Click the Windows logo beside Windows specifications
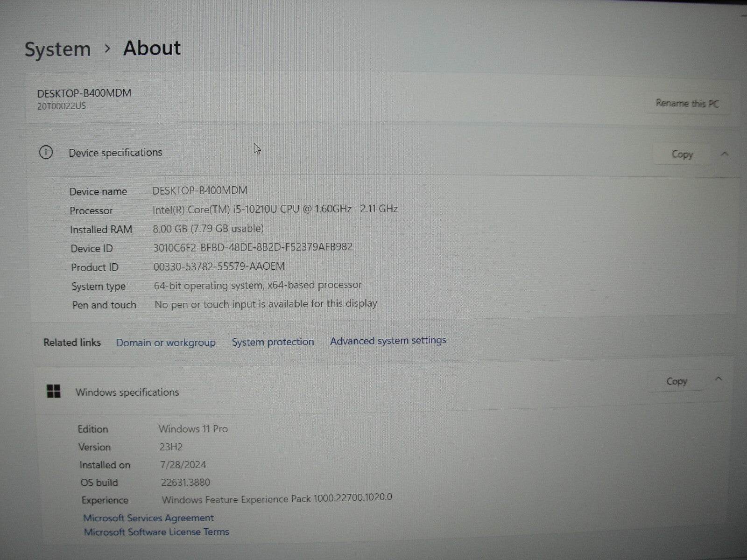The width and height of the screenshot is (747, 560). (54, 392)
